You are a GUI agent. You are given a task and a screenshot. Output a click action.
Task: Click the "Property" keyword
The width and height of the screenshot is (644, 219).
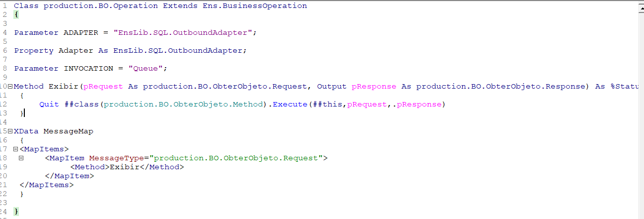coord(34,51)
